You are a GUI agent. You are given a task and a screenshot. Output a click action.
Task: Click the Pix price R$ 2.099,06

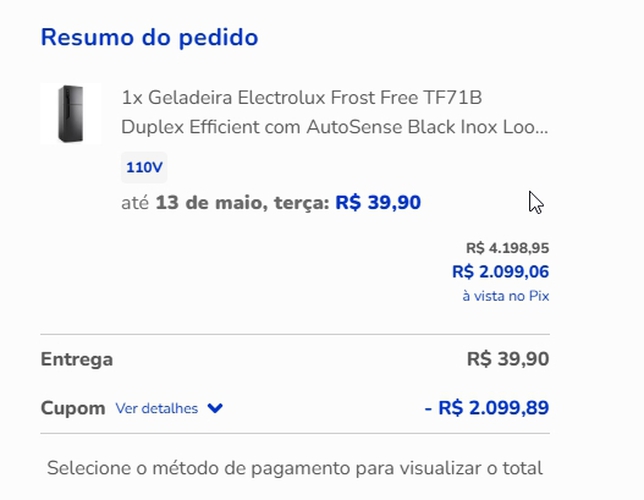coord(500,271)
